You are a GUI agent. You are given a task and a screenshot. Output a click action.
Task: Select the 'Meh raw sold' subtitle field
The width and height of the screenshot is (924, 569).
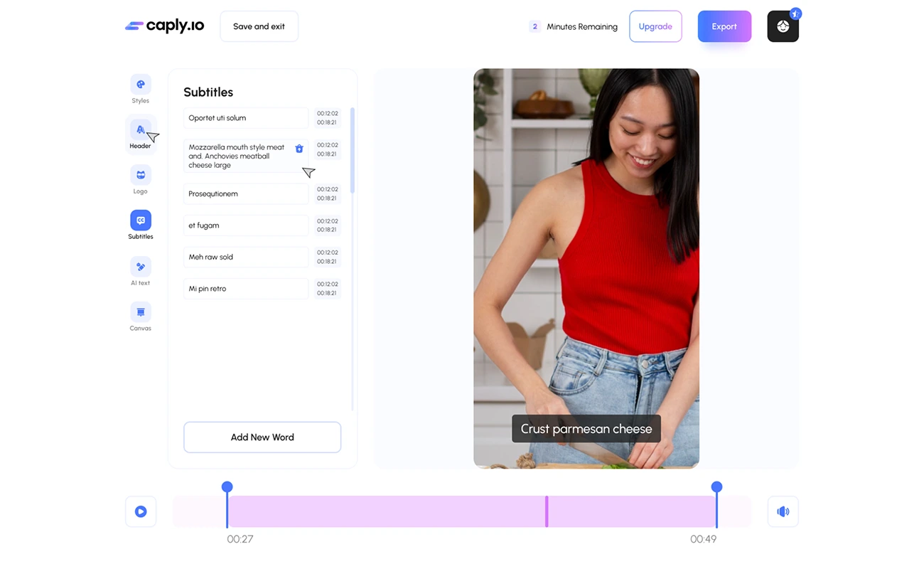[x=246, y=257]
